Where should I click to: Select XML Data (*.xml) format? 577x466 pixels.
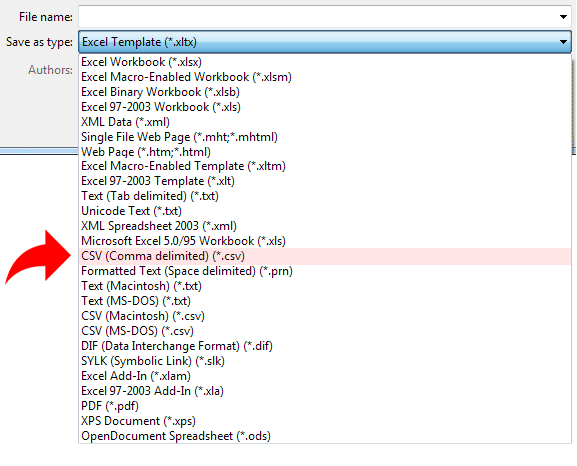(325, 122)
